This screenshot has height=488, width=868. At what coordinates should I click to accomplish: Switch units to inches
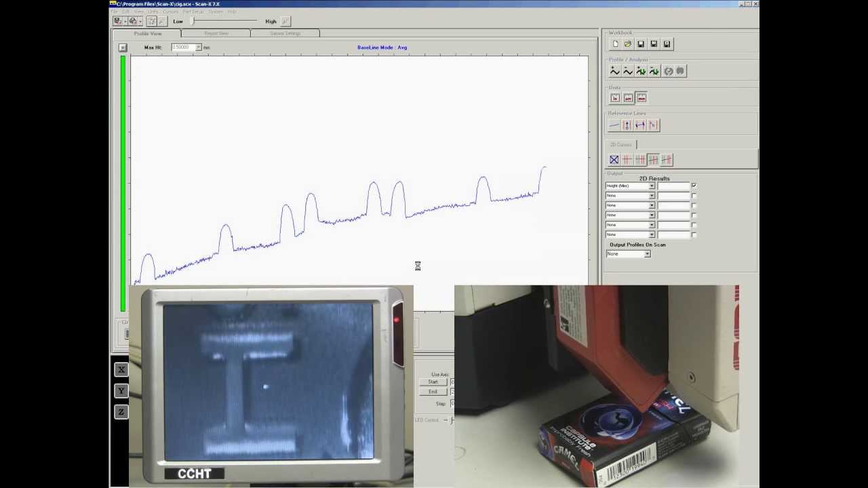point(615,98)
